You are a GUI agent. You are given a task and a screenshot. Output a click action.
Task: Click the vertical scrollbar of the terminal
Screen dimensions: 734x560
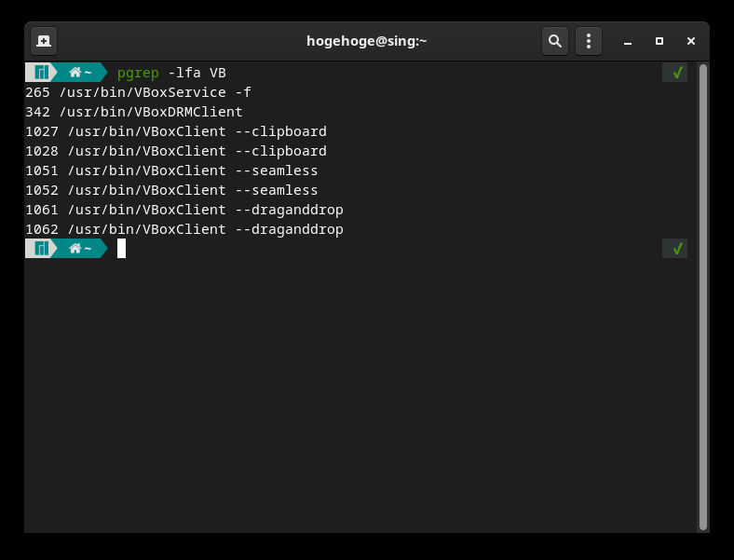point(702,297)
